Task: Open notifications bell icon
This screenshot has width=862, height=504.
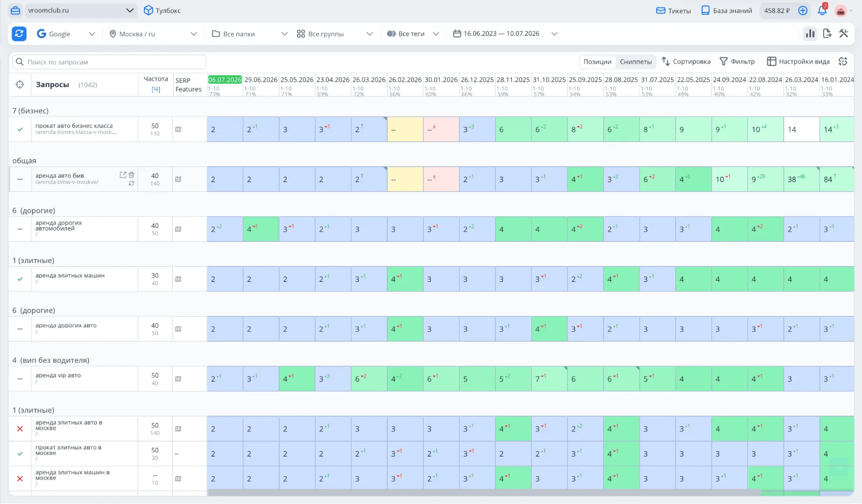Action: pyautogui.click(x=822, y=10)
